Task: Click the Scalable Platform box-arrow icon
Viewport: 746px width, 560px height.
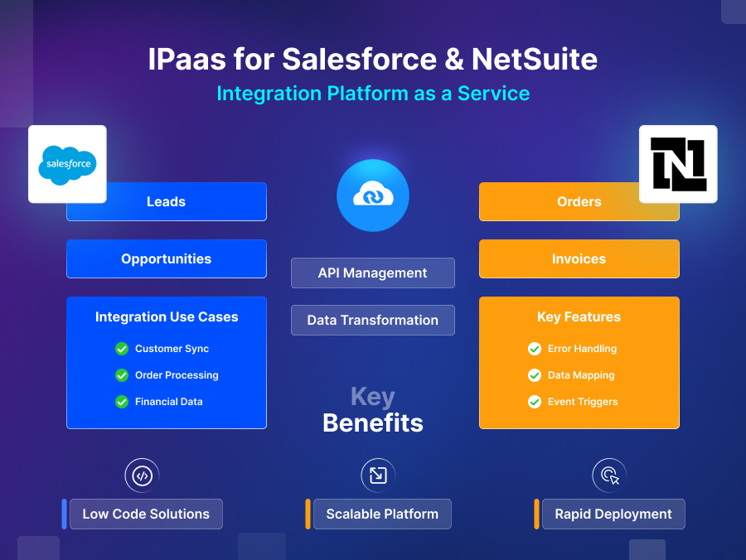Action: point(377,475)
